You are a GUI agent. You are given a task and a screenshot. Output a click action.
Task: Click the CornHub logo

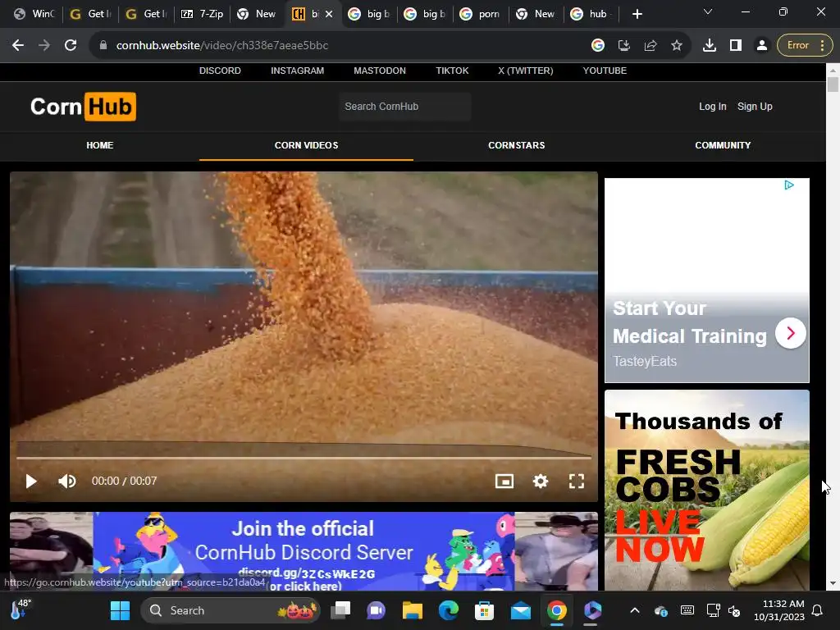[x=83, y=107]
